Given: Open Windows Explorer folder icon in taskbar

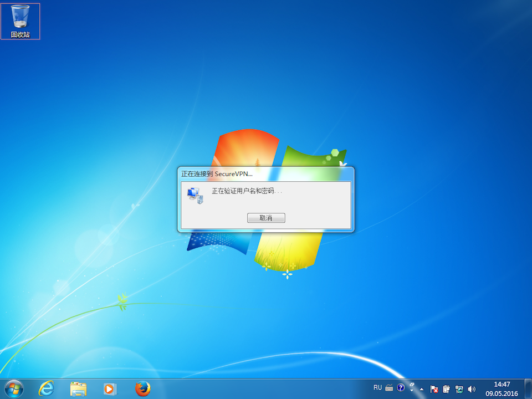Looking at the screenshot, I should pos(78,388).
